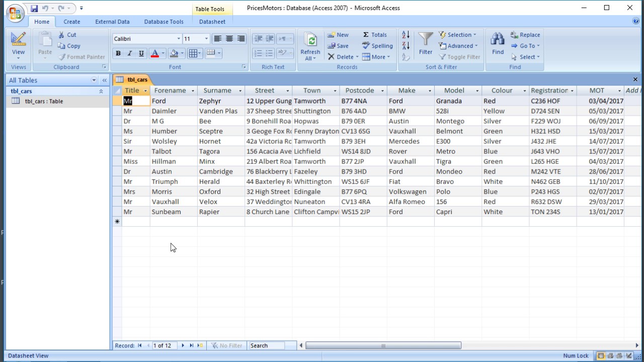
Task: Toggle Bold formatting
Action: click(x=118, y=53)
